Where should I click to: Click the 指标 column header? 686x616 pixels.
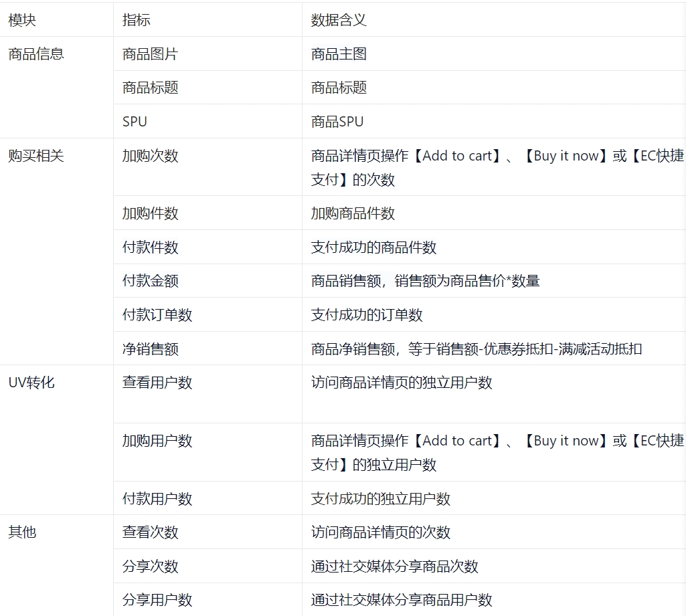click(137, 20)
